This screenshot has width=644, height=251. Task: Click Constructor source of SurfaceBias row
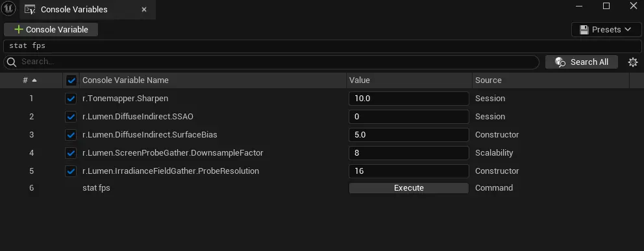click(x=497, y=134)
